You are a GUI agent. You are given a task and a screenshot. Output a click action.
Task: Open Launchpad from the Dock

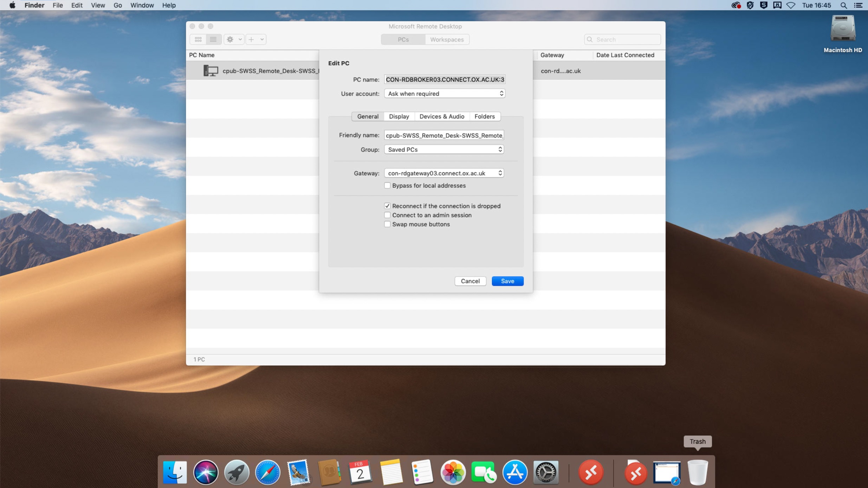coord(237,472)
